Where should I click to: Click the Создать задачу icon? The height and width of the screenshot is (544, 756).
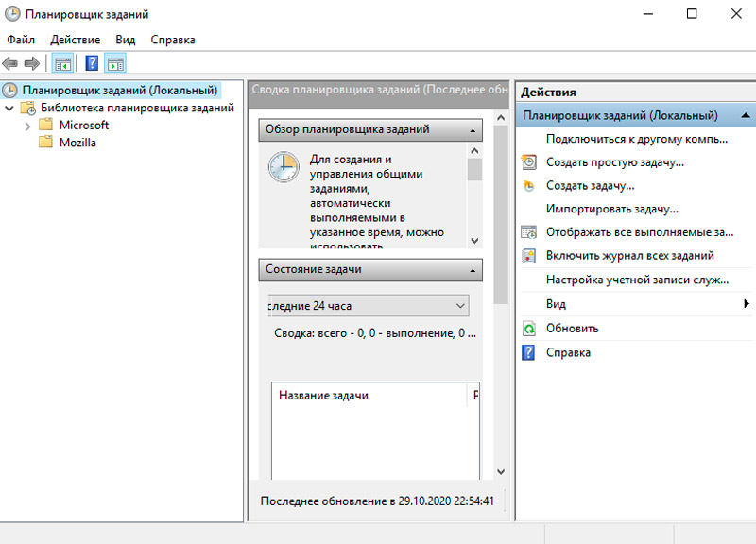pos(529,185)
